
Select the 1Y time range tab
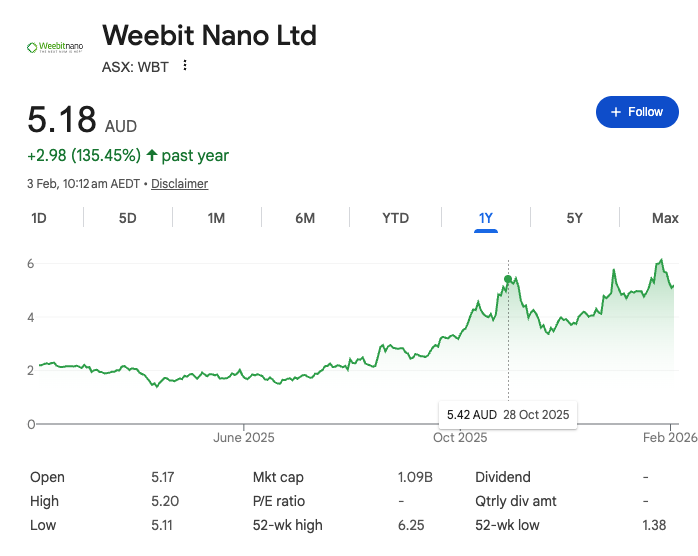point(486,218)
